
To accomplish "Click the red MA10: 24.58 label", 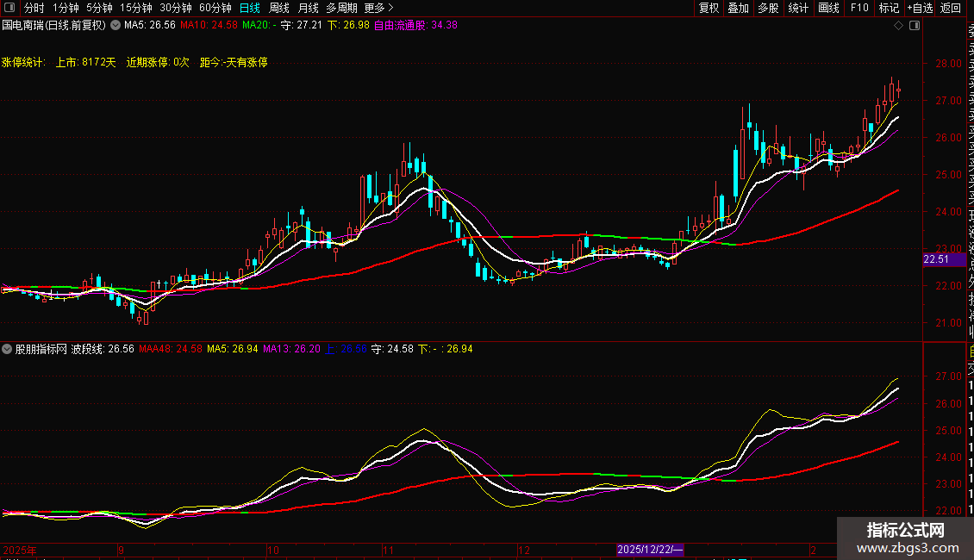I will point(209,26).
